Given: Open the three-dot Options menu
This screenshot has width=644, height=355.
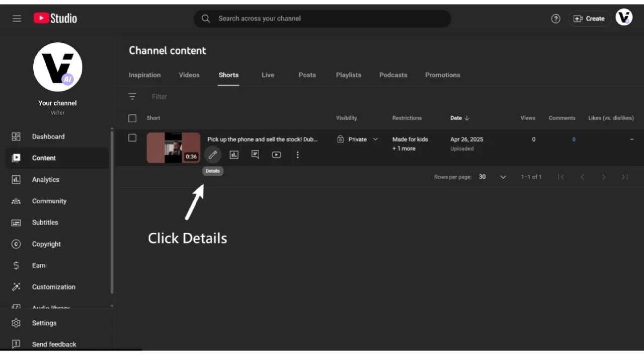Looking at the screenshot, I should coord(297,155).
